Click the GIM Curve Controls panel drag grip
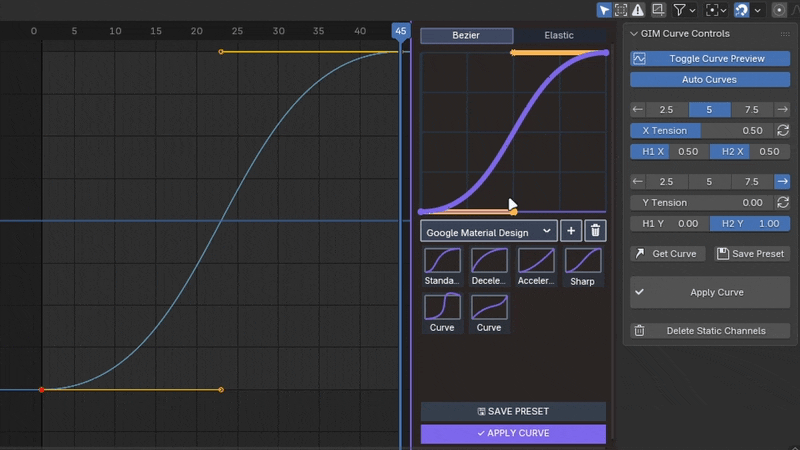Screen dimensions: 800x450 coord(785,34)
